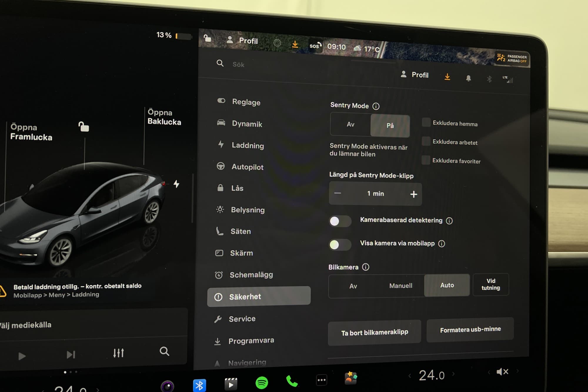Unmute audio via the speaker icon

tap(502, 372)
